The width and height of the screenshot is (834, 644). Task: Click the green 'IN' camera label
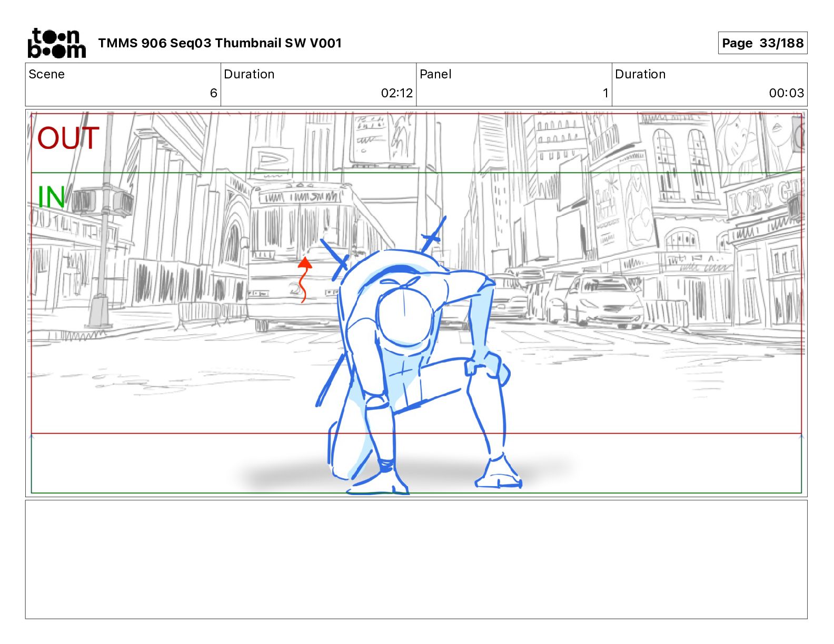tap(51, 197)
